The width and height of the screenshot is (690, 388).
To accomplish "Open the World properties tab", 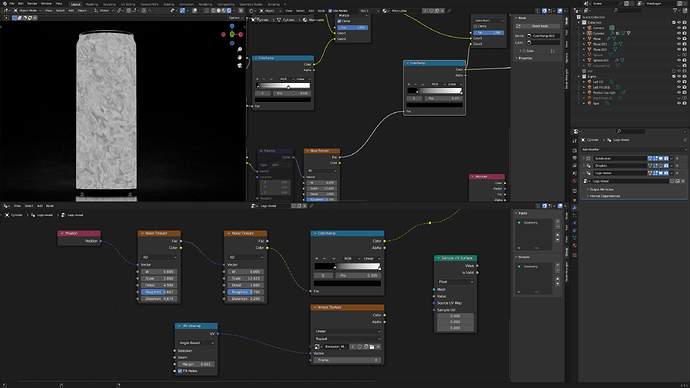I will click(575, 181).
